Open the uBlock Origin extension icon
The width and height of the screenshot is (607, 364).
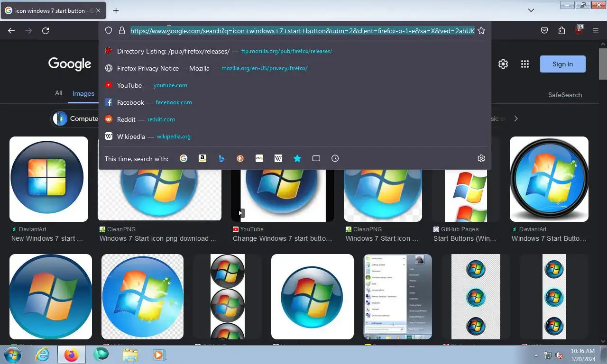[x=579, y=30]
